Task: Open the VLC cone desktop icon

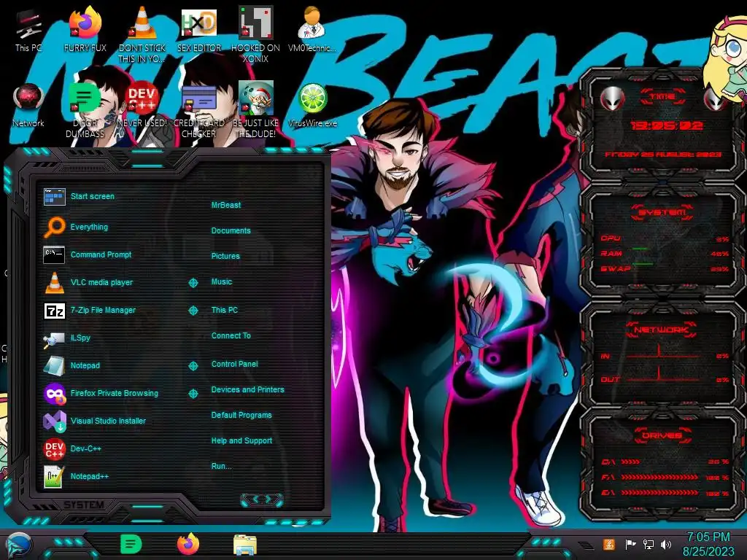Action: pos(142,34)
